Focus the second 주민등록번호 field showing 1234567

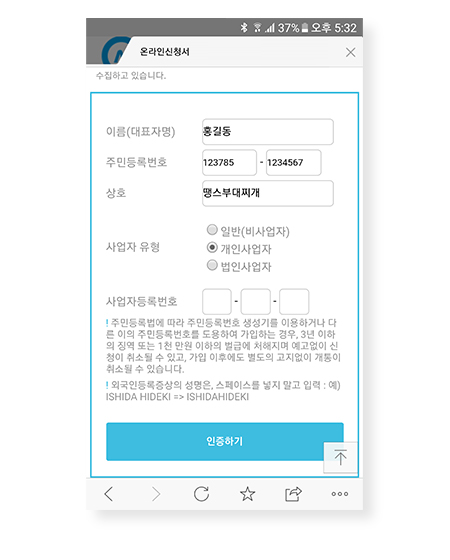point(294,162)
